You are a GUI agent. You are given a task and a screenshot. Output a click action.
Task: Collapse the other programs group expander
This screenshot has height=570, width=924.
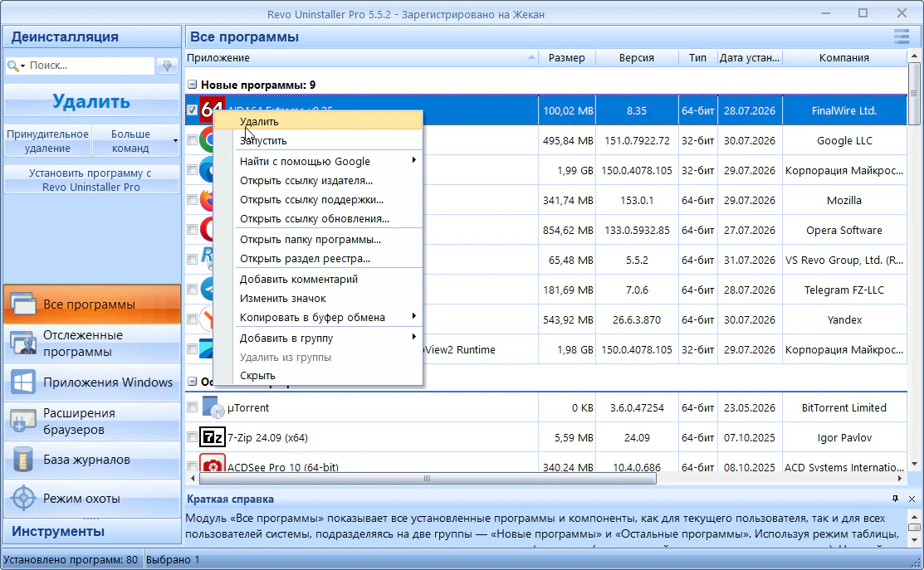[192, 382]
